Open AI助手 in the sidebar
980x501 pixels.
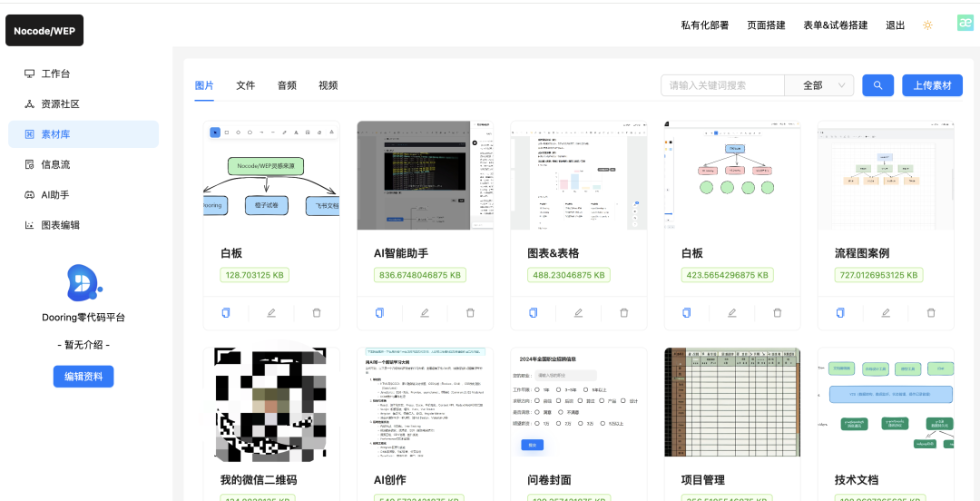(83, 194)
